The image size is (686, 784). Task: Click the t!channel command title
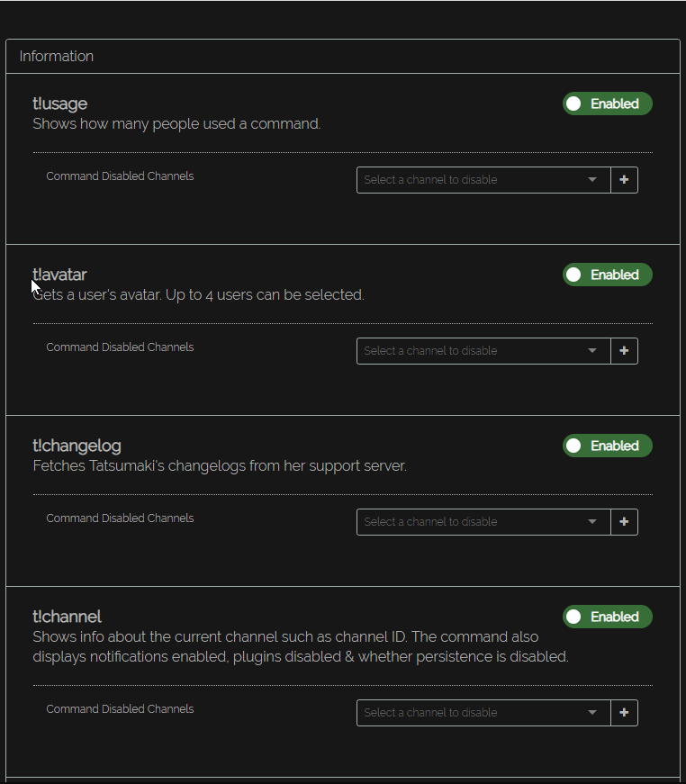point(68,617)
